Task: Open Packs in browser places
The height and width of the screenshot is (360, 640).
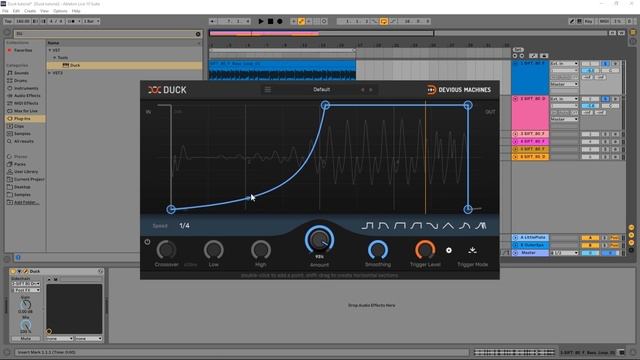Action: coord(20,164)
